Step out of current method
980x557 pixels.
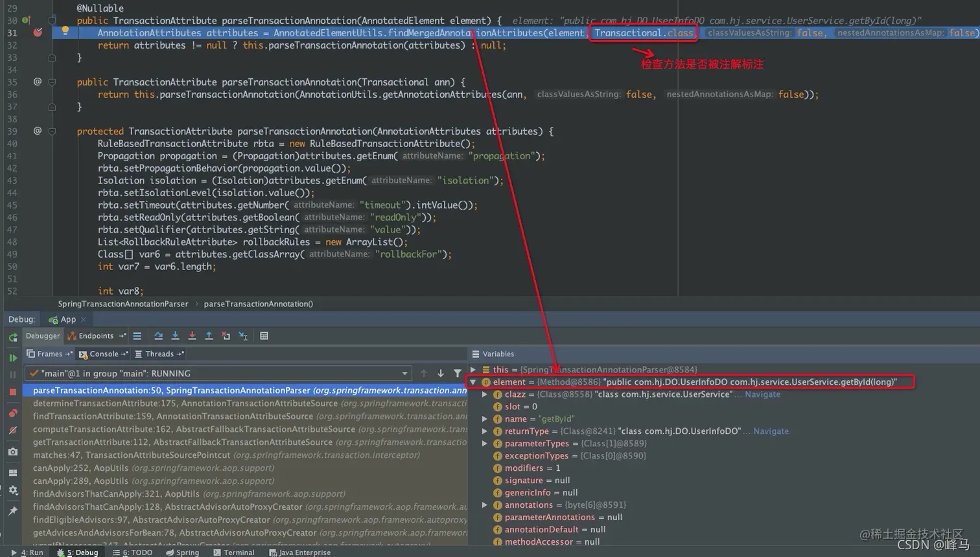(x=209, y=335)
